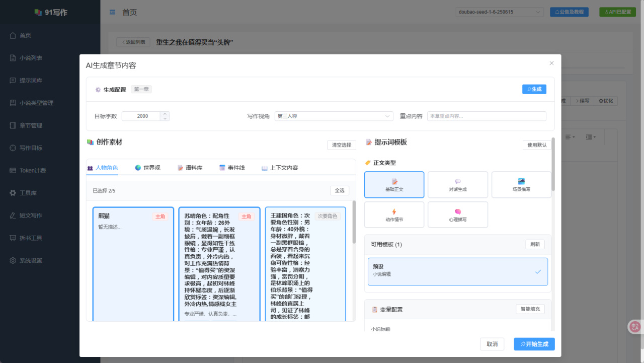The height and width of the screenshot is (363, 644).
Task: Select the 对话生成 text type card
Action: 458,185
